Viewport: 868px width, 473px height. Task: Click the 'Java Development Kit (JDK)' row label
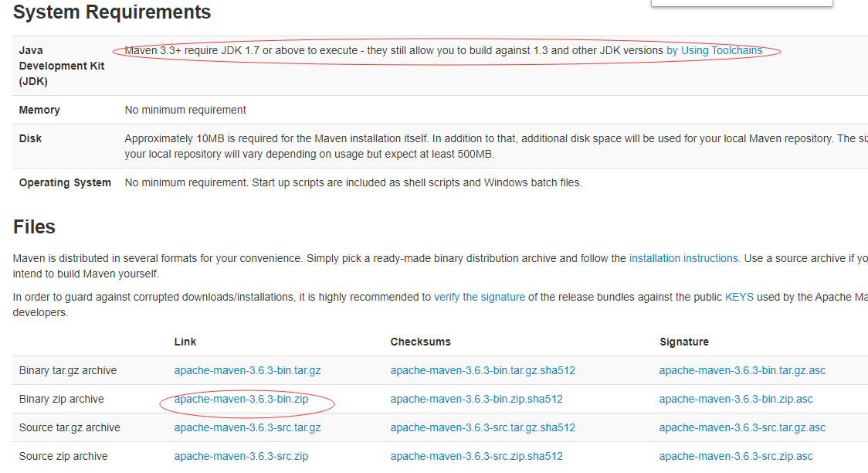(x=62, y=66)
